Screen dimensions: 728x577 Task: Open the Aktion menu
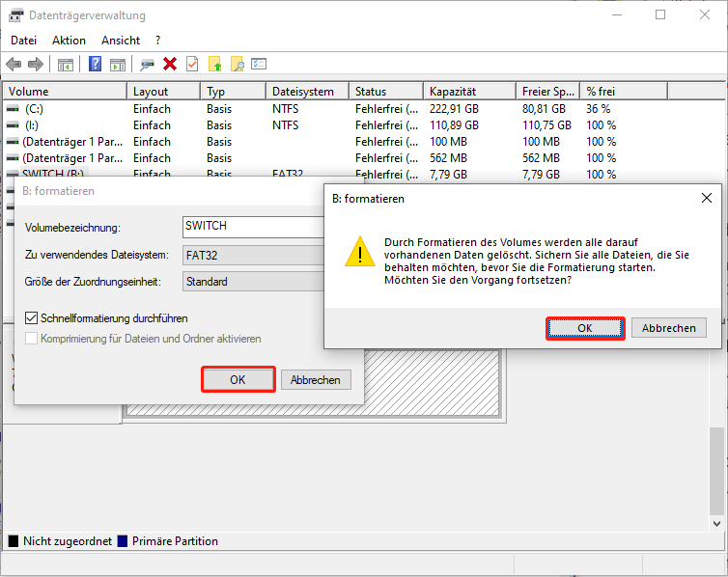69,41
